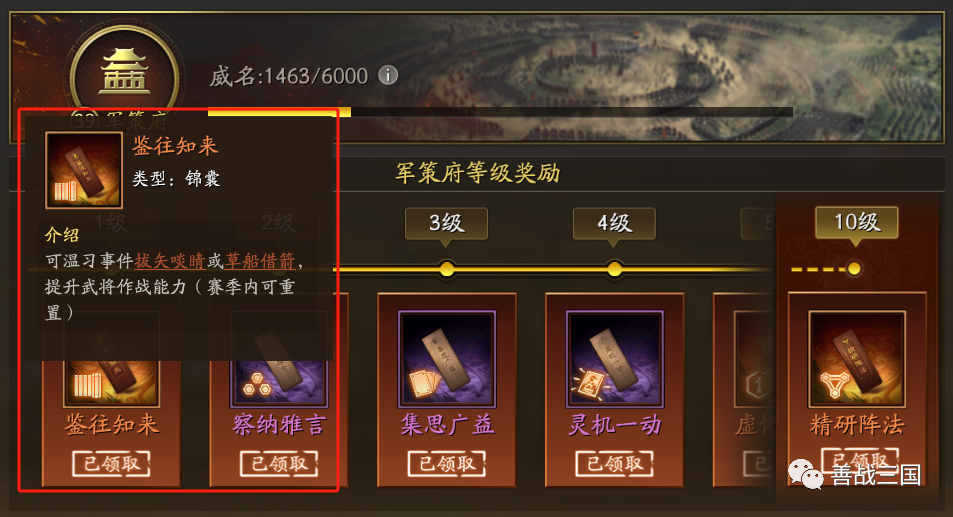Open the 灵机一动 reward card icon
The image size is (953, 517).
tap(614, 359)
